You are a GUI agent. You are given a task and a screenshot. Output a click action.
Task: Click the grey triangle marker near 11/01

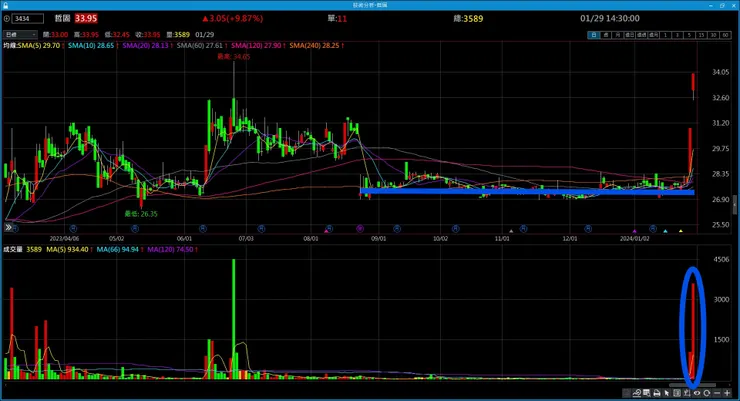tap(511, 231)
